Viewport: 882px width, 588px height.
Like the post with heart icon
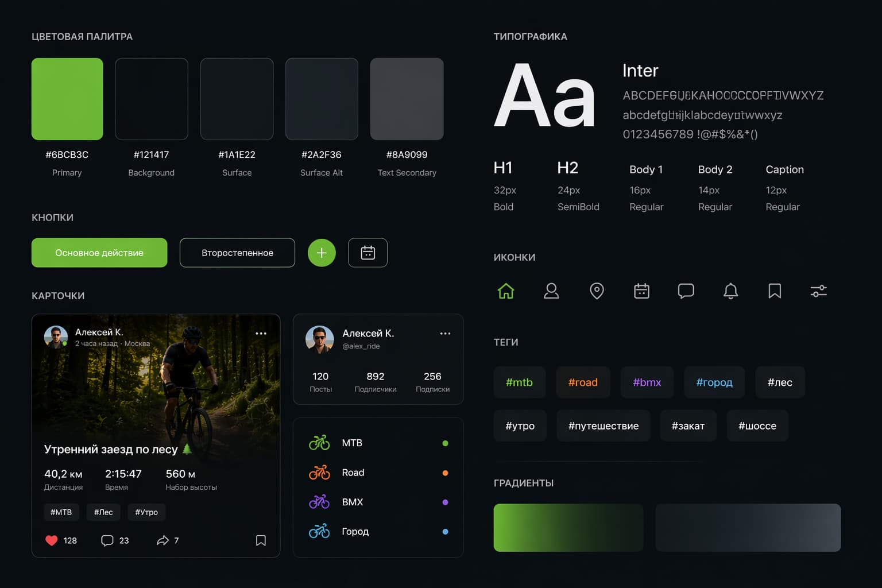pos(52,540)
